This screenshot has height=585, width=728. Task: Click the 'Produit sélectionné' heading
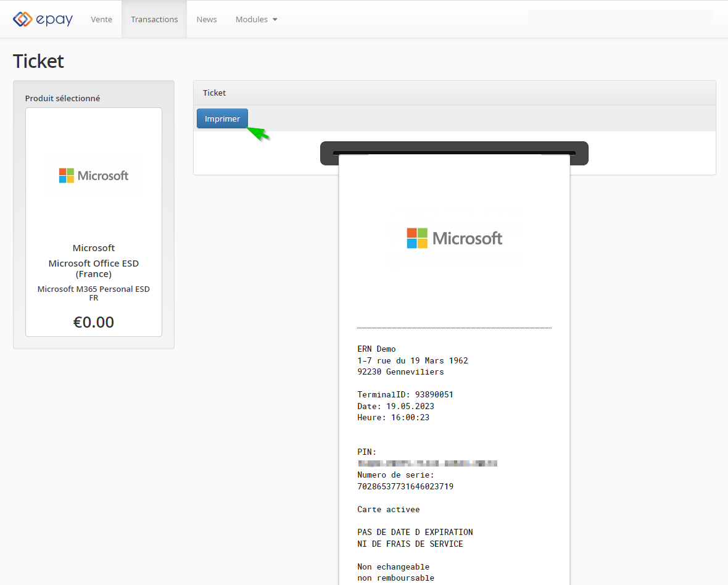coord(63,99)
